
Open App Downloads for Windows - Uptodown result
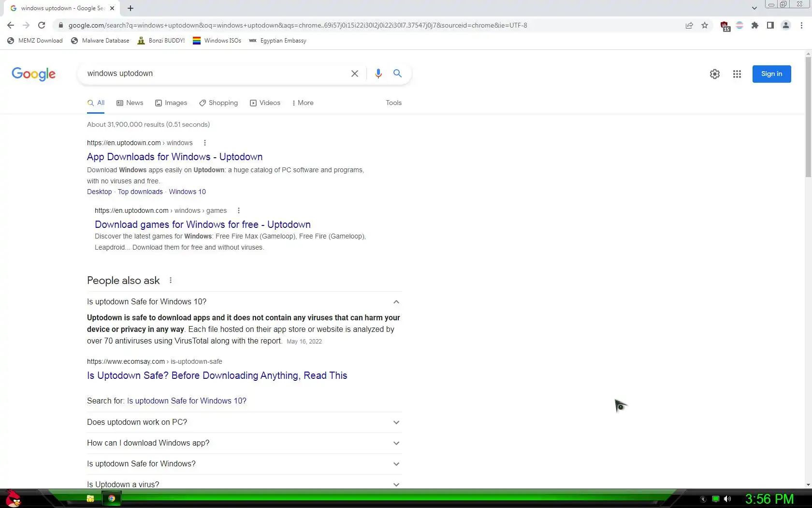tap(174, 157)
